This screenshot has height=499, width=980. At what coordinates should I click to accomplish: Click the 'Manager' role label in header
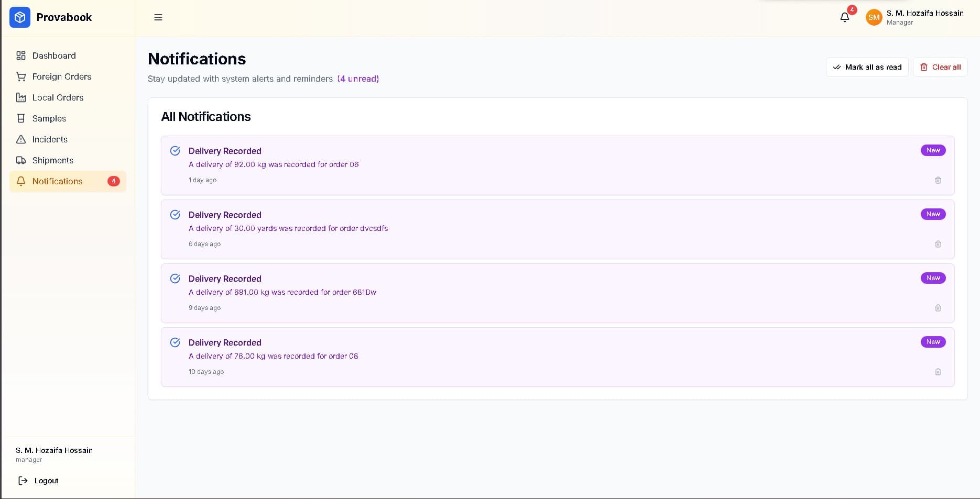[899, 23]
